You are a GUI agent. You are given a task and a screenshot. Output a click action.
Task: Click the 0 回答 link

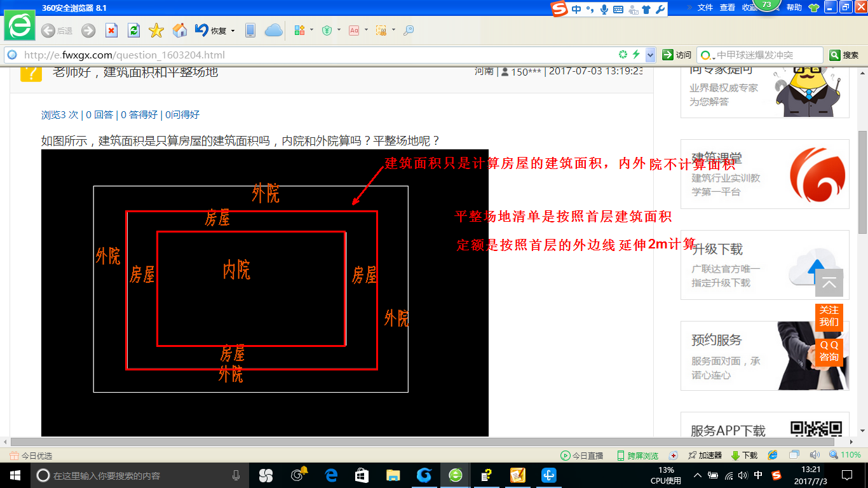tap(99, 114)
